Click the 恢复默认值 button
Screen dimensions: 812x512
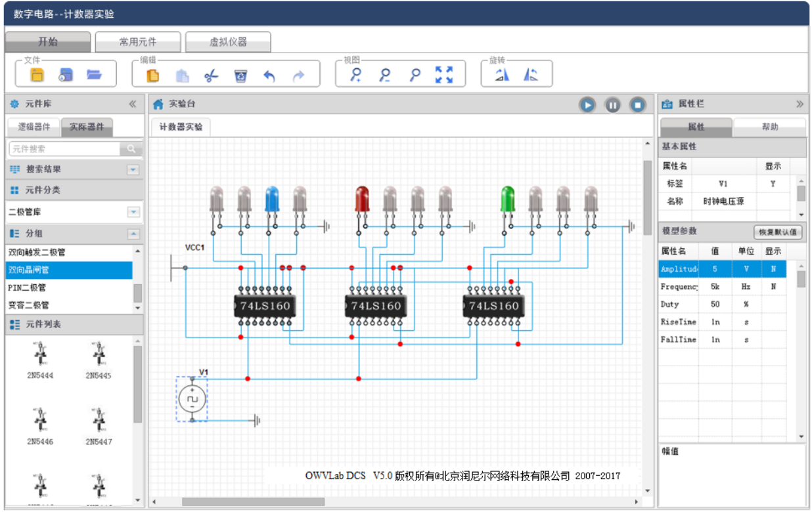point(778,232)
